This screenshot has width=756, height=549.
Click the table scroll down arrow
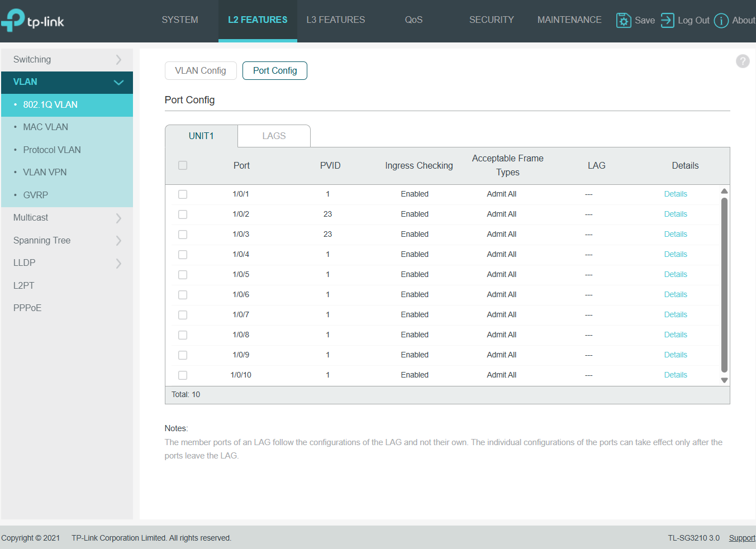pos(724,380)
